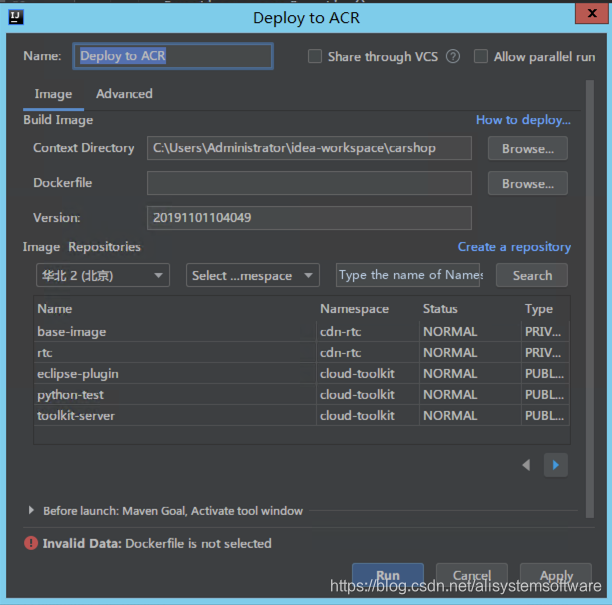Open the Share through VCS help icon
Viewport: 612px width, 605px height.
click(453, 57)
